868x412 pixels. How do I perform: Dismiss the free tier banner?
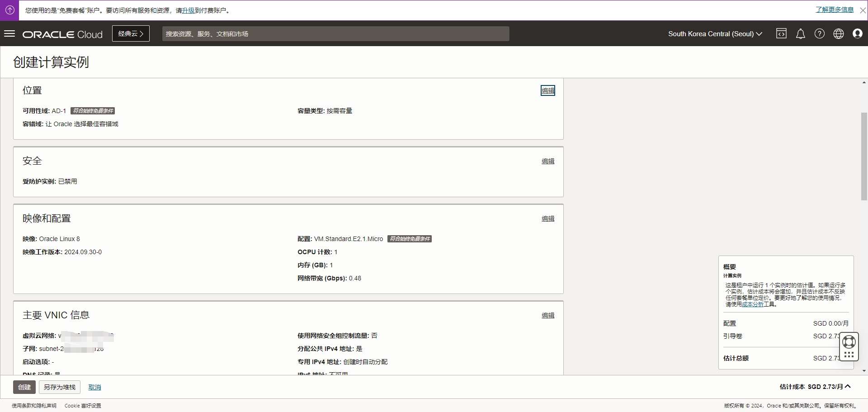coord(863,10)
